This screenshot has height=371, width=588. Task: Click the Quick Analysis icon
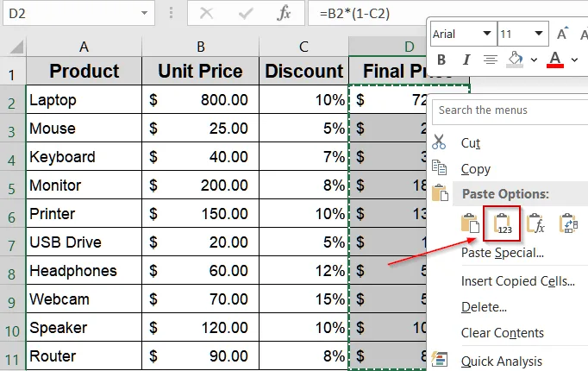[439, 359]
